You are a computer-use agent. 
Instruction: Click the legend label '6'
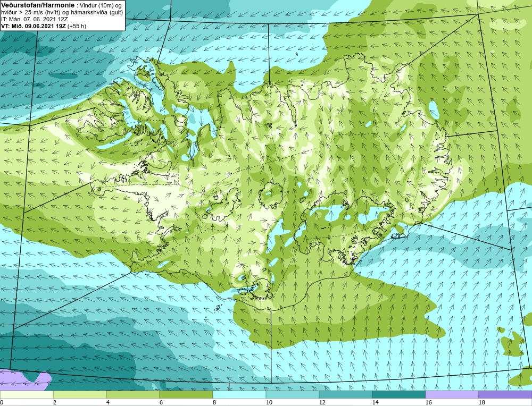[162, 402]
